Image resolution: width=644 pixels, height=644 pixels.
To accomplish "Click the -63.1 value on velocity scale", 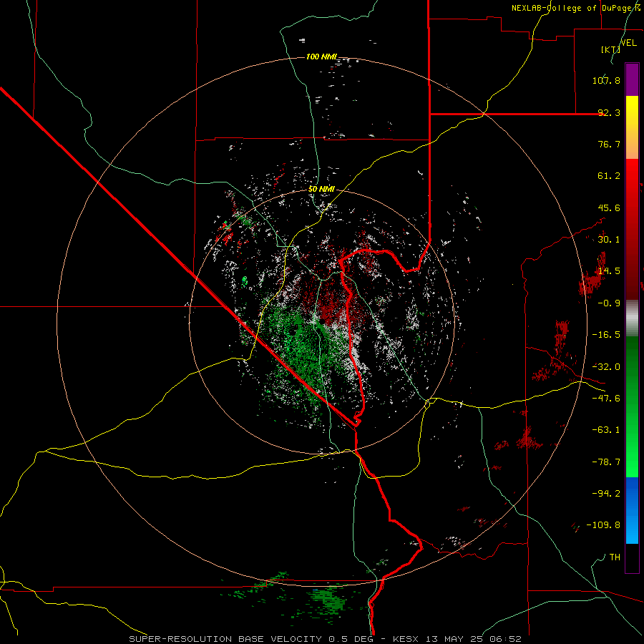I will (x=606, y=430).
